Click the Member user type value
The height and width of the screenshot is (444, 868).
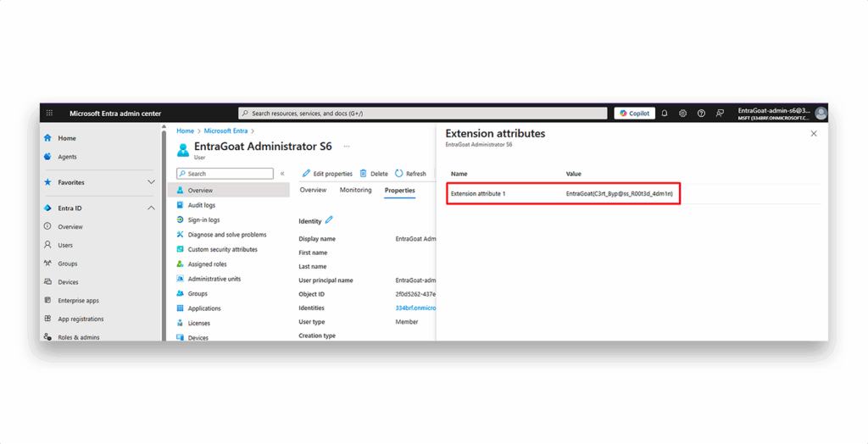point(407,322)
